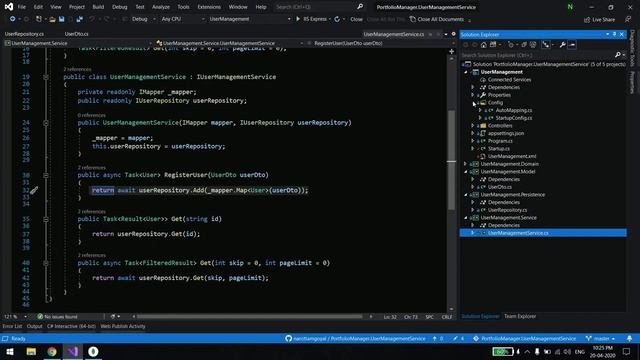The height and width of the screenshot is (360, 640).
Task: Click Collapse All icon in Solution Explorer
Action: (x=524, y=45)
